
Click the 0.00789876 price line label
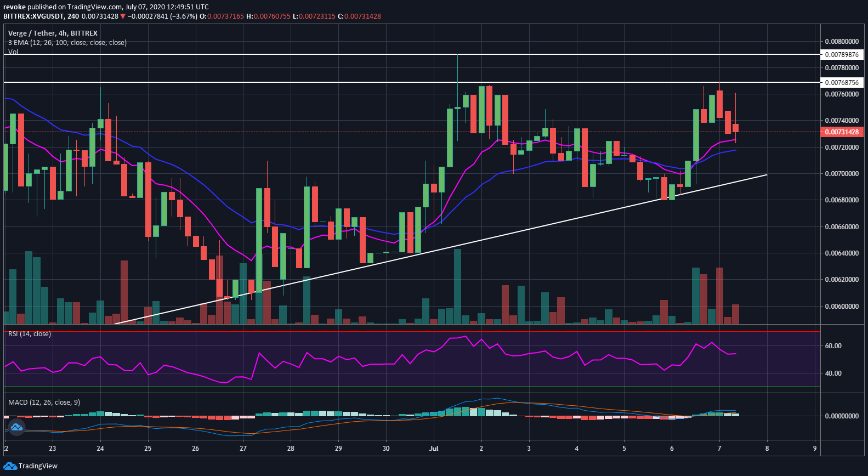[842, 54]
